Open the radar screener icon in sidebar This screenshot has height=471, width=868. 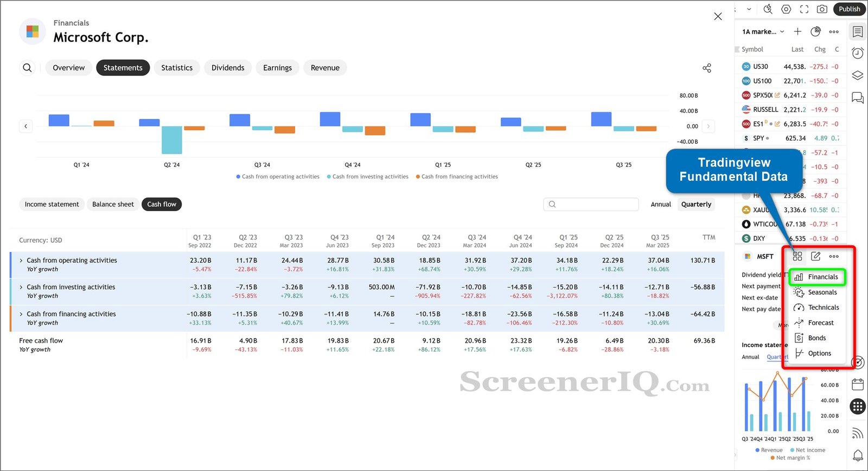(x=858, y=362)
